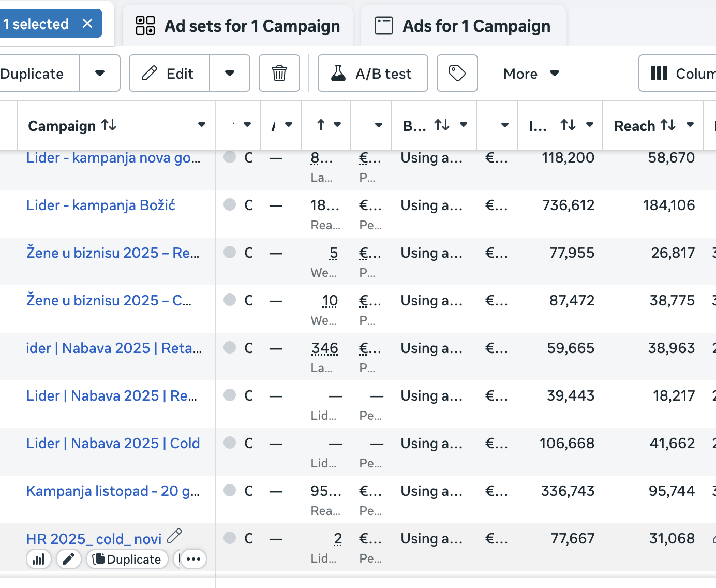Open the three-dots menu for HR 2025_cold_novi

click(193, 559)
